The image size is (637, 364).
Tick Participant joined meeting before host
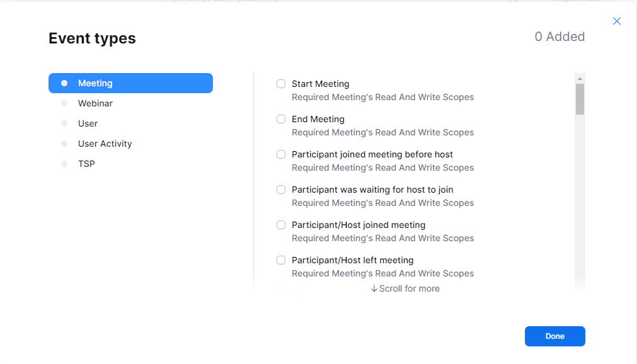[x=281, y=154]
